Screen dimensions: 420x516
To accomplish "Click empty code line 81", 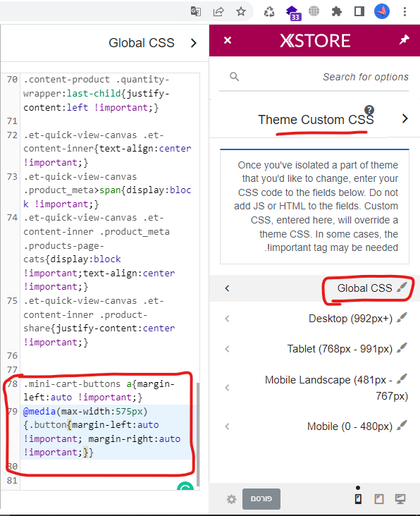I will [x=109, y=480].
